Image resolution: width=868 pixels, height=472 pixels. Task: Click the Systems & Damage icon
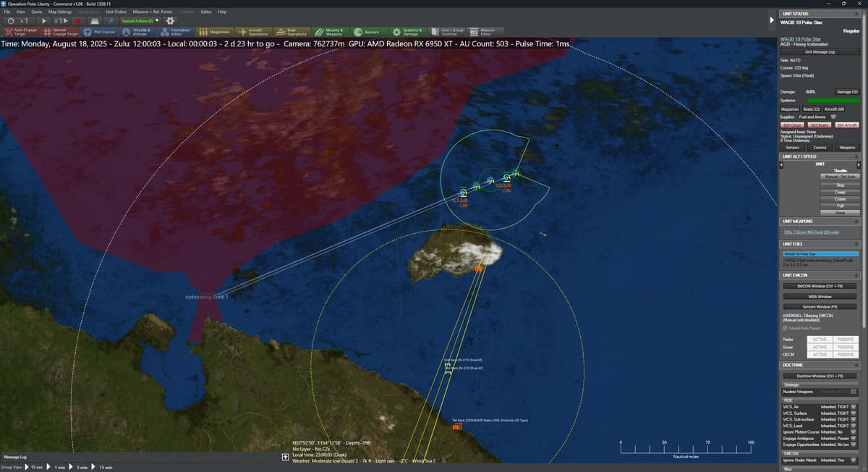click(396, 32)
